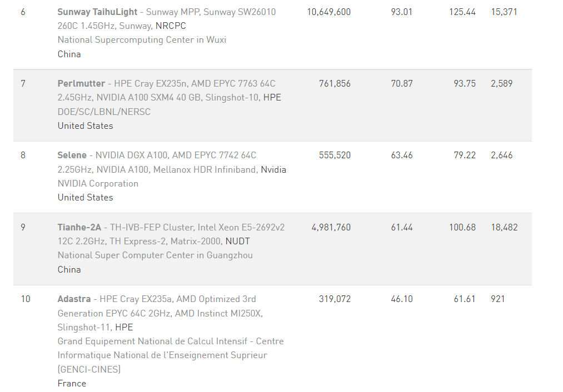Click the France country label
Screen dimensions: 563x392
coord(72,383)
